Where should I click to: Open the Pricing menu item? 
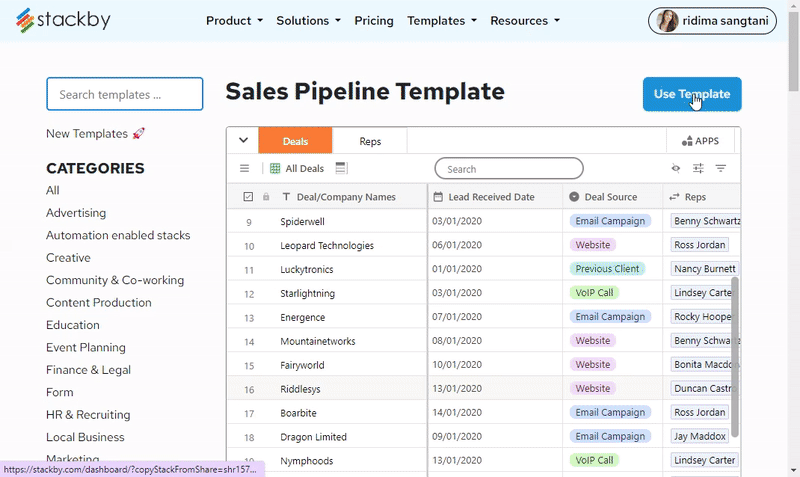pos(374,20)
